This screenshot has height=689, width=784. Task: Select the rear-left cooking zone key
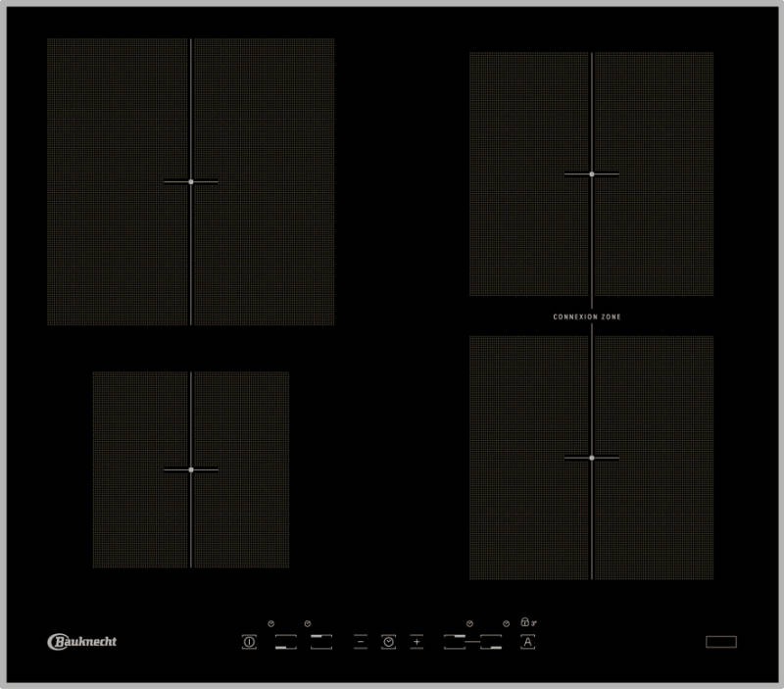pos(321,642)
